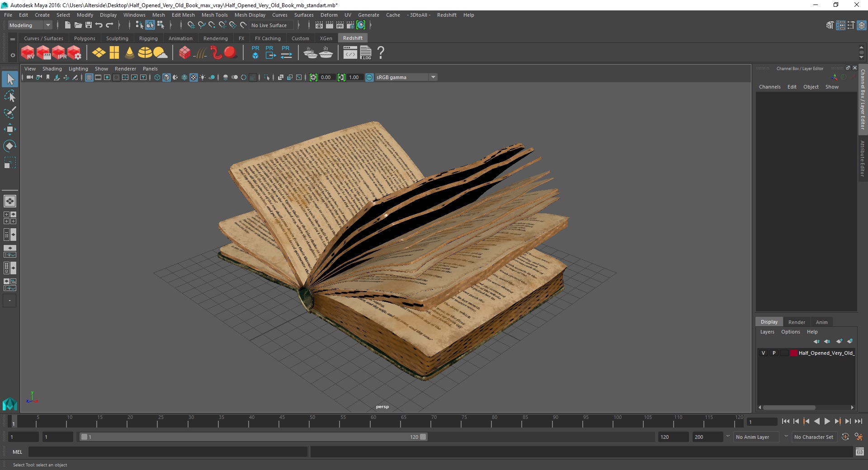This screenshot has width=868, height=470.
Task: Select the Lasso tool in toolbox
Action: coord(9,96)
